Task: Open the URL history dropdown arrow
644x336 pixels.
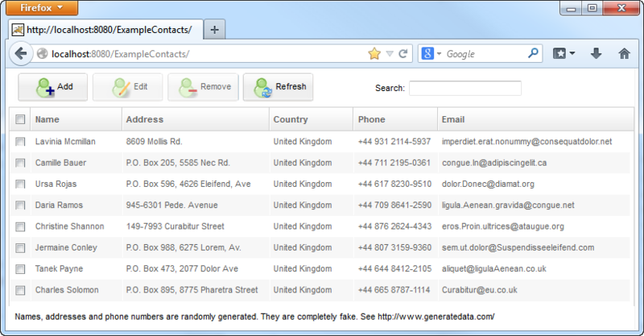Action: [x=390, y=53]
